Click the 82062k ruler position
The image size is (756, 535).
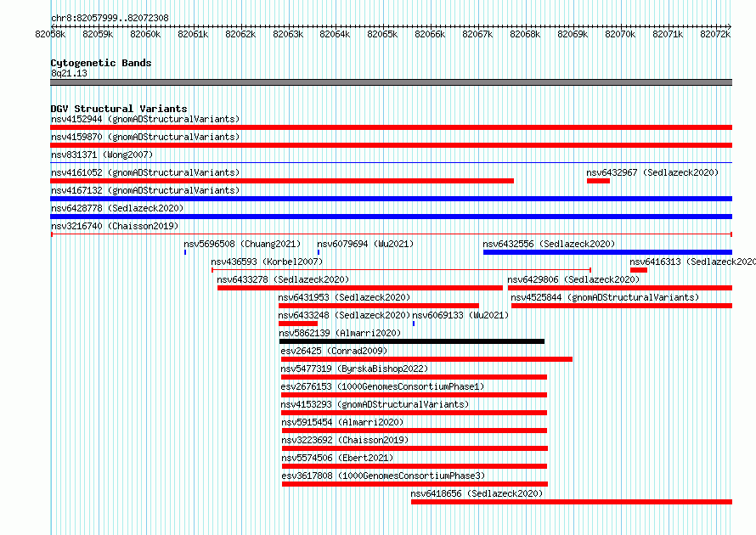point(240,34)
